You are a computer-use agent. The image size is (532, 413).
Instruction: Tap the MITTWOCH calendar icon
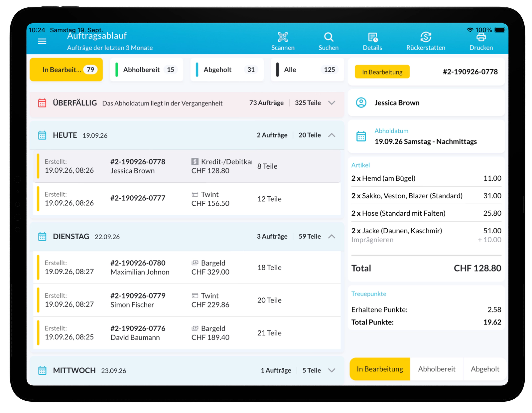42,370
